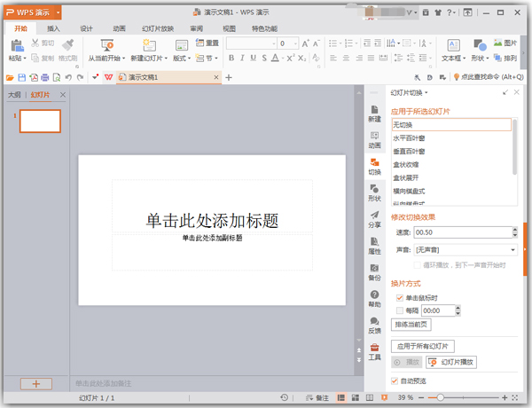532x408 pixels.
Task: Click the Print icon
Action: (45, 78)
